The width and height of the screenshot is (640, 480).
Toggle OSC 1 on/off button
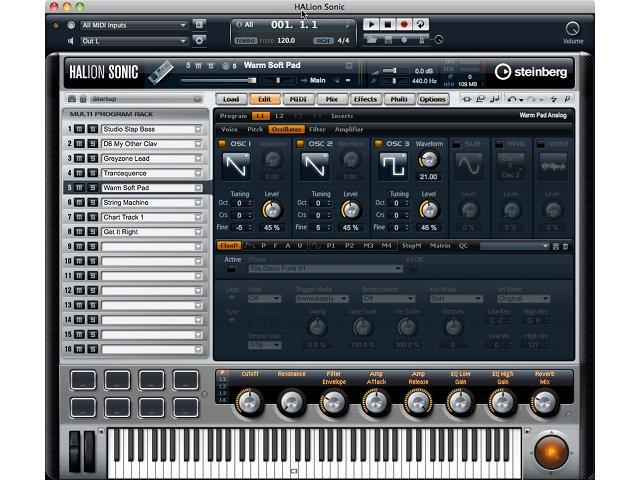tap(222, 144)
